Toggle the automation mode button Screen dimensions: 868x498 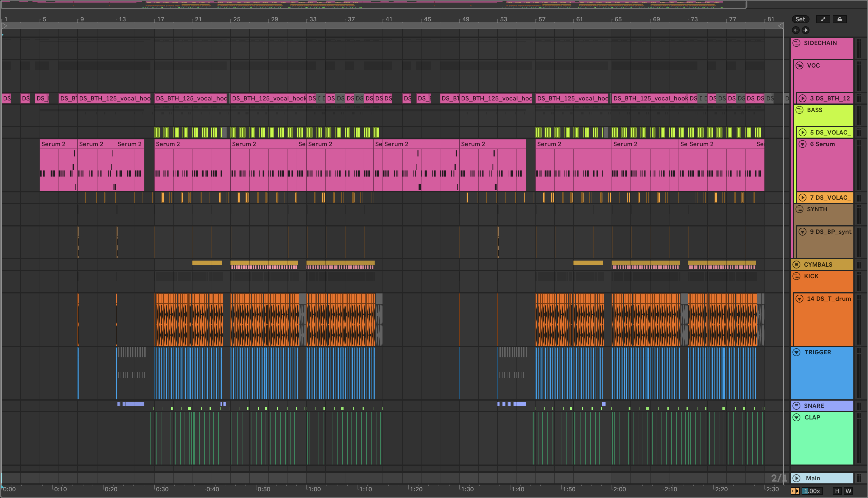[823, 19]
